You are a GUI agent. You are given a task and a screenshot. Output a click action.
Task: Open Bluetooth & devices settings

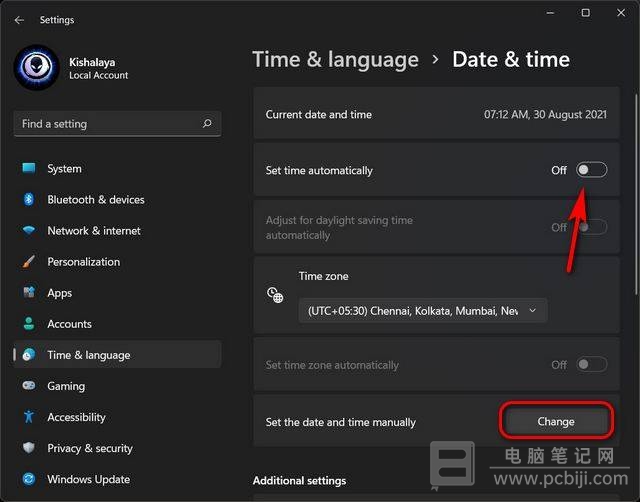[118, 200]
